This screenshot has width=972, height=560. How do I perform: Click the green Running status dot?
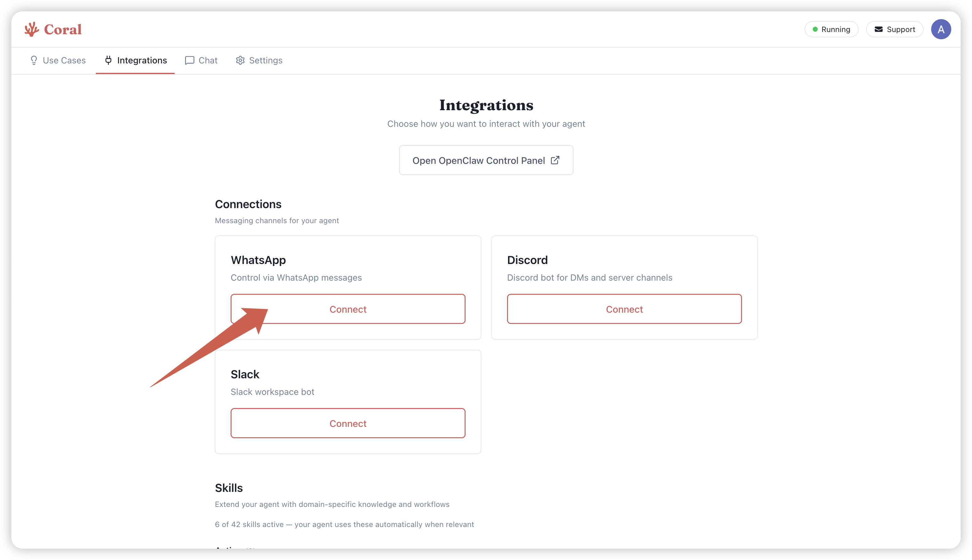[x=815, y=29]
